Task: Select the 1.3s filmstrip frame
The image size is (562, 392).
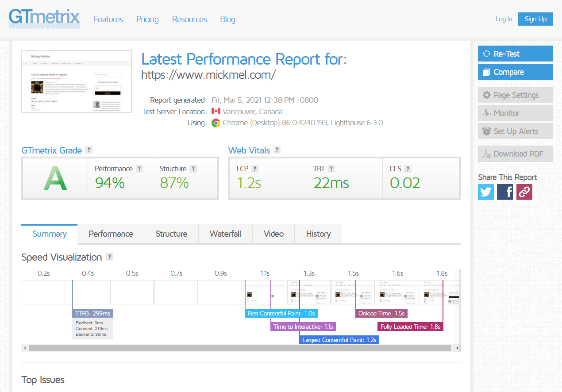Action: coord(309,292)
